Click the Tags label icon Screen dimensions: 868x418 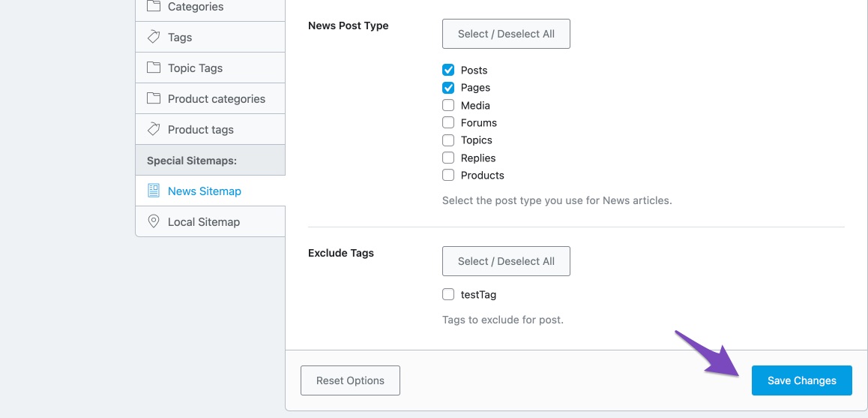click(154, 37)
